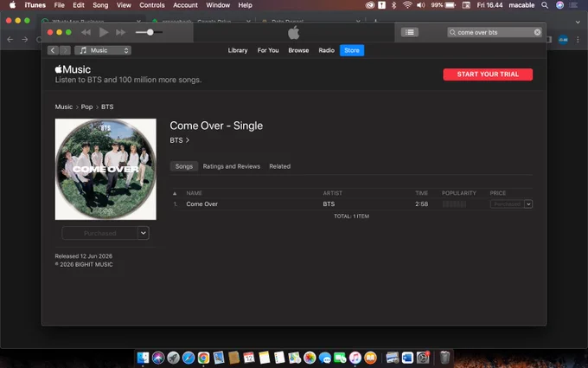Click the iTunes next track button
588x368 pixels.
[121, 32]
